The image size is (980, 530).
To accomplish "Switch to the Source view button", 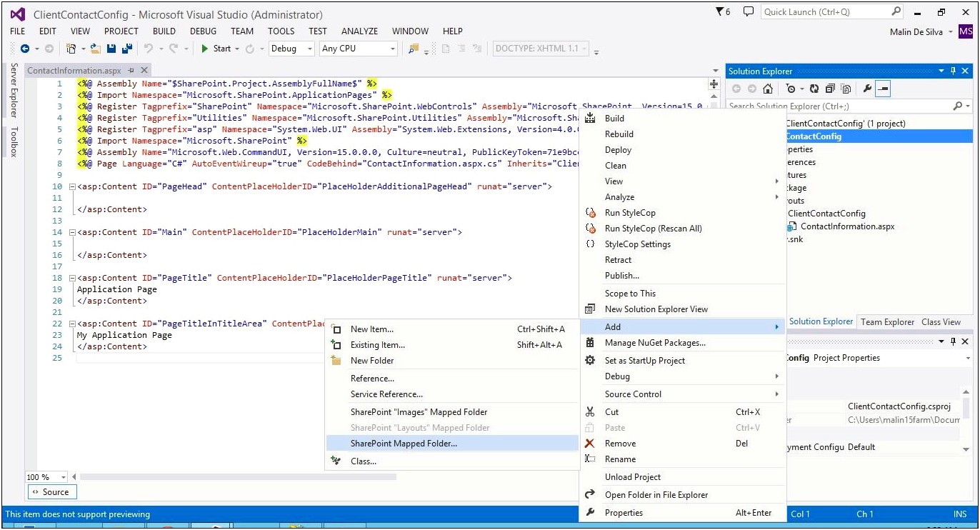I will 51,492.
